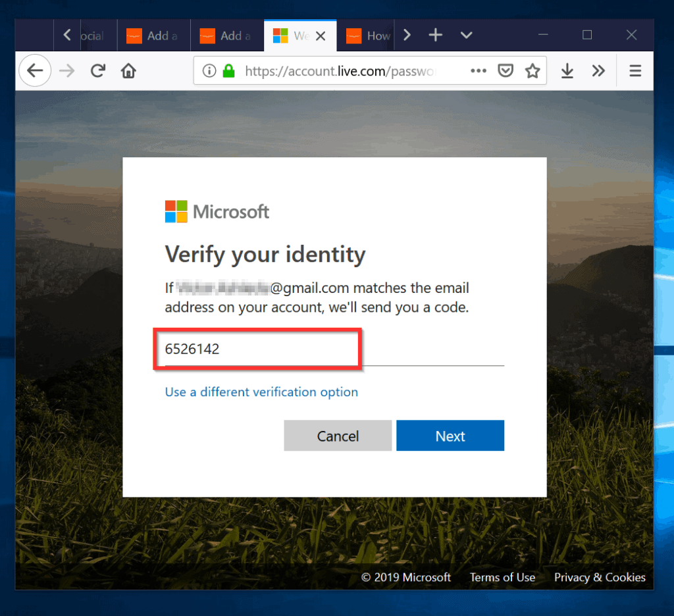The width and height of the screenshot is (674, 616).
Task: Open the browser home page
Action: (128, 70)
